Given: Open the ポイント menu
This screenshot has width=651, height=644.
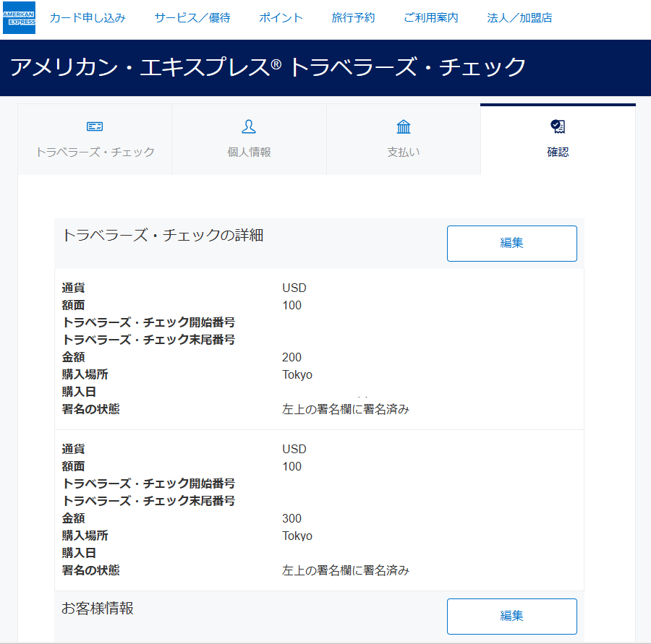Looking at the screenshot, I should (281, 18).
